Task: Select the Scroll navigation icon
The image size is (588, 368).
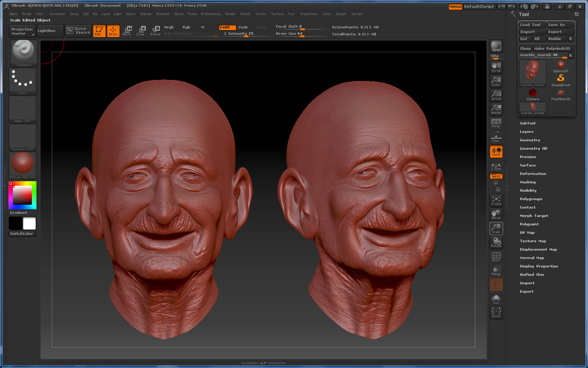Action: tap(496, 67)
